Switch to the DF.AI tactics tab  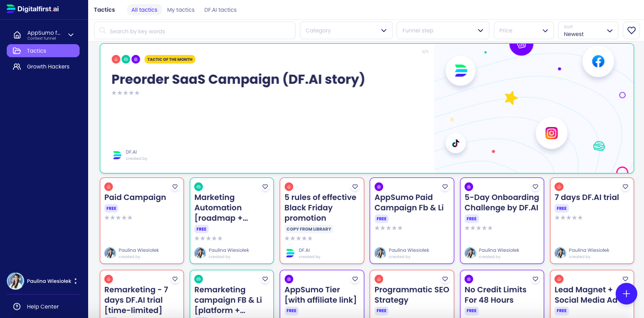[220, 10]
